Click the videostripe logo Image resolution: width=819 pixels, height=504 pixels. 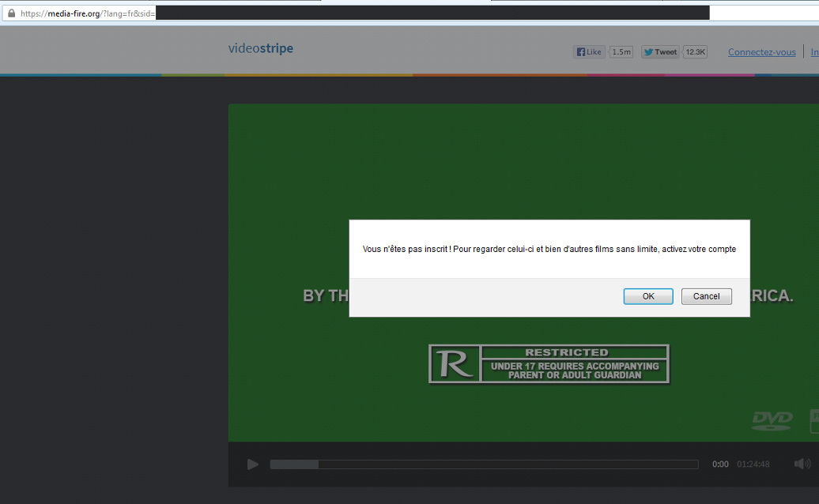point(260,49)
